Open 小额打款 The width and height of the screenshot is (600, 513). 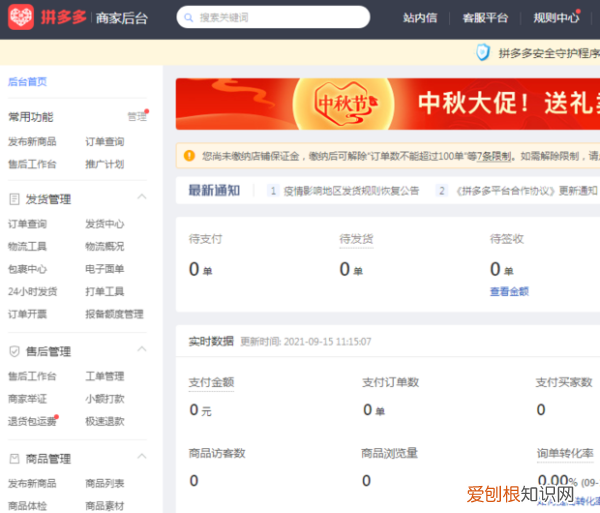pyautogui.click(x=105, y=399)
